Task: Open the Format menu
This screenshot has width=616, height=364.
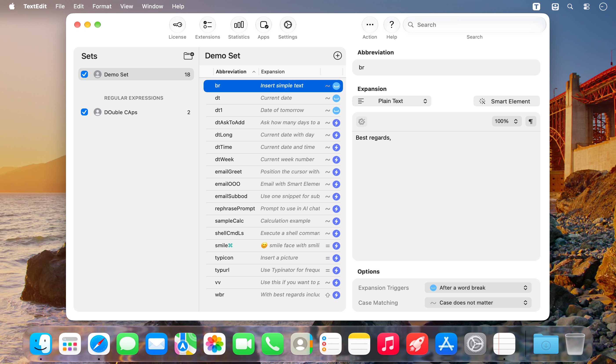Action: (102, 6)
